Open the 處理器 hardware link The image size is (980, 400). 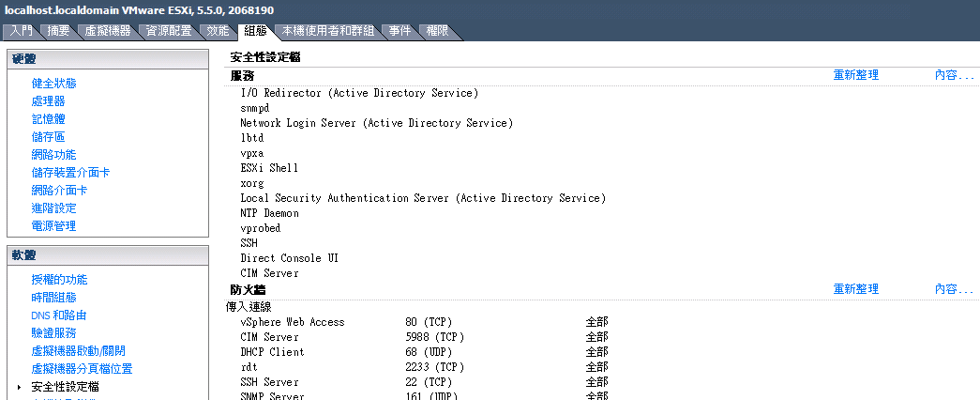pyautogui.click(x=48, y=100)
